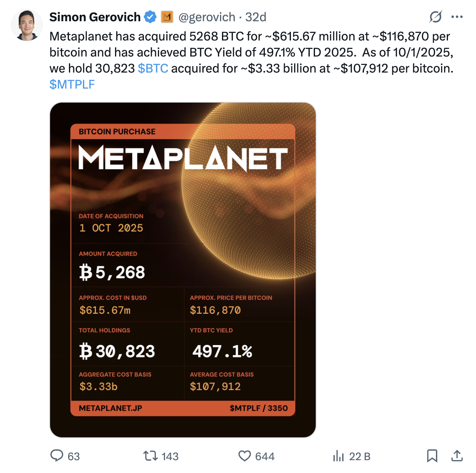Click the 143 reposts count
Viewport: 476px width, 473px height.
pos(170,457)
